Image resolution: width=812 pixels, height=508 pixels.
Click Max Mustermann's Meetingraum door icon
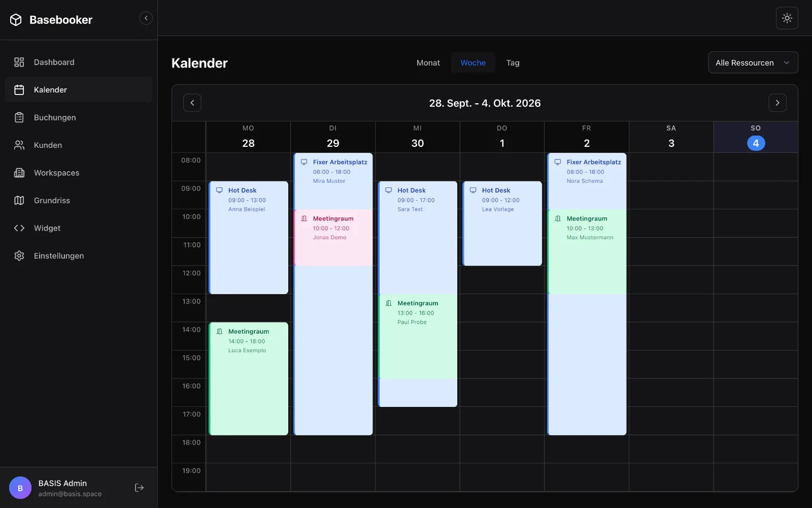[x=558, y=219]
